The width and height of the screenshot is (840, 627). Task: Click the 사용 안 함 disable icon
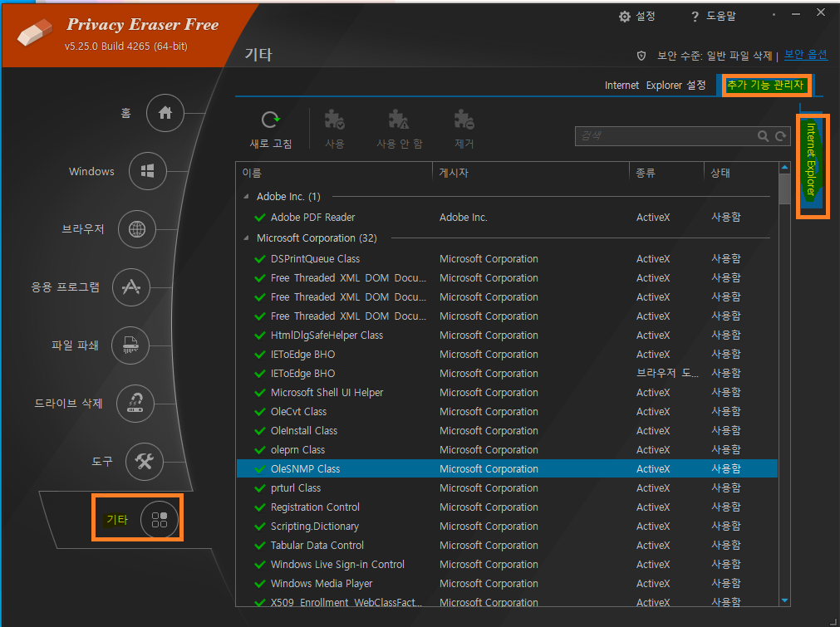tap(399, 120)
